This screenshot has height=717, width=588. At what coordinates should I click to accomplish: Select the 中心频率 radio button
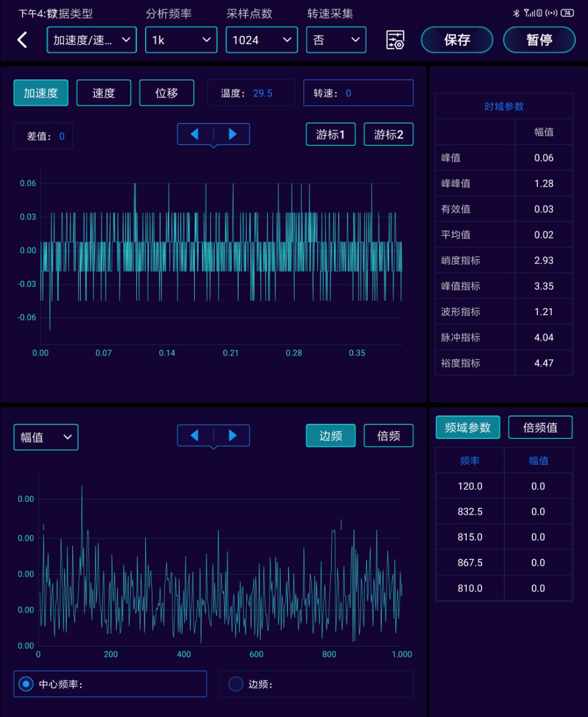coord(26,684)
